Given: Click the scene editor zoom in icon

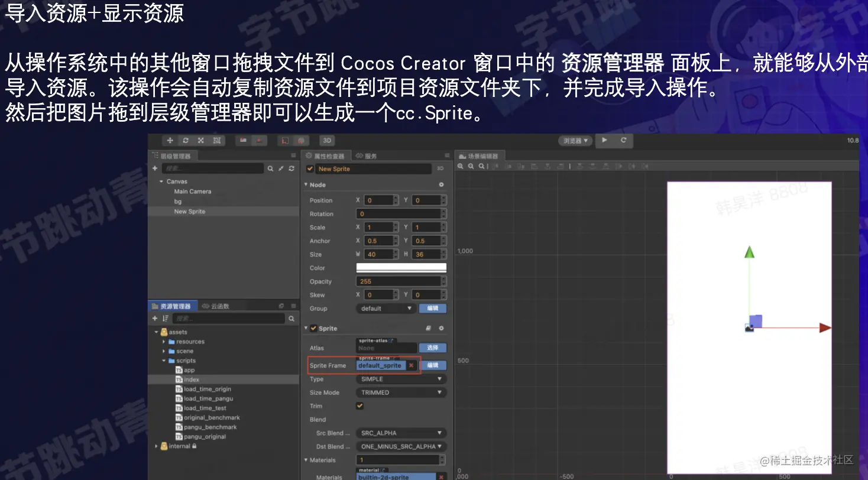Looking at the screenshot, I should point(461,167).
